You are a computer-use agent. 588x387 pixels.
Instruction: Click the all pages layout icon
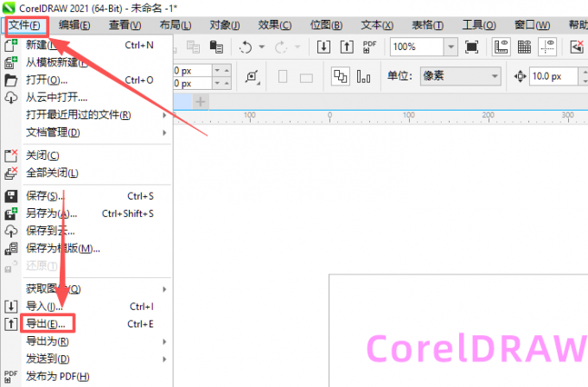[x=341, y=76]
